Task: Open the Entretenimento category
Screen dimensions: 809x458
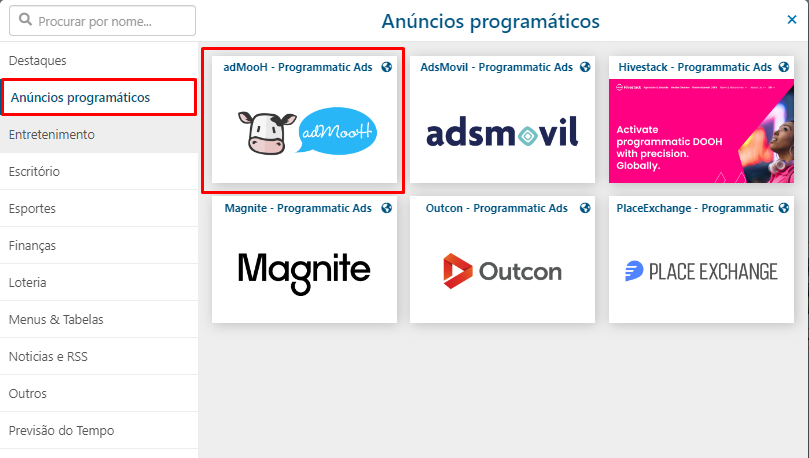Action: [99, 135]
